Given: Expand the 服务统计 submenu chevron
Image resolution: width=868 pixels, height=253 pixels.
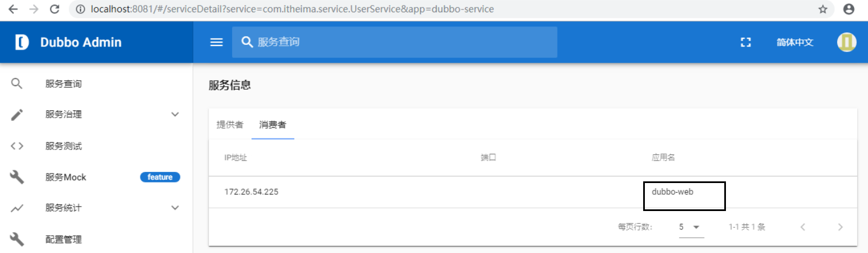Looking at the screenshot, I should coord(175,208).
